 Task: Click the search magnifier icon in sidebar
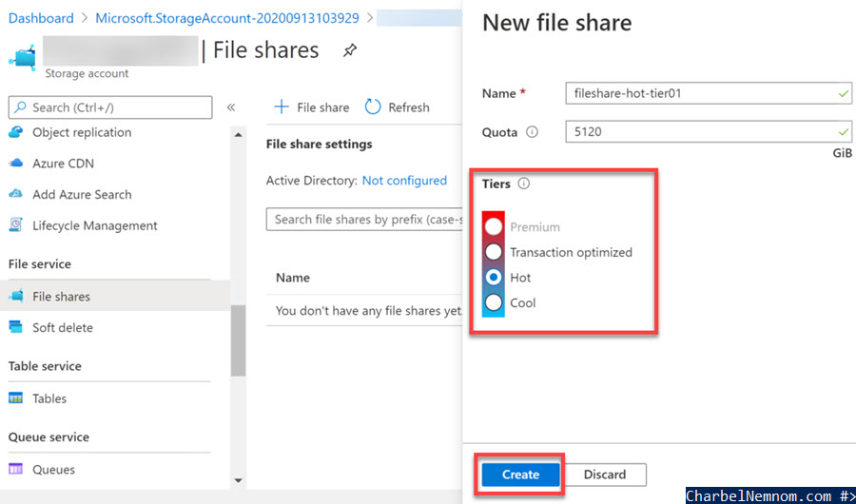click(x=20, y=107)
